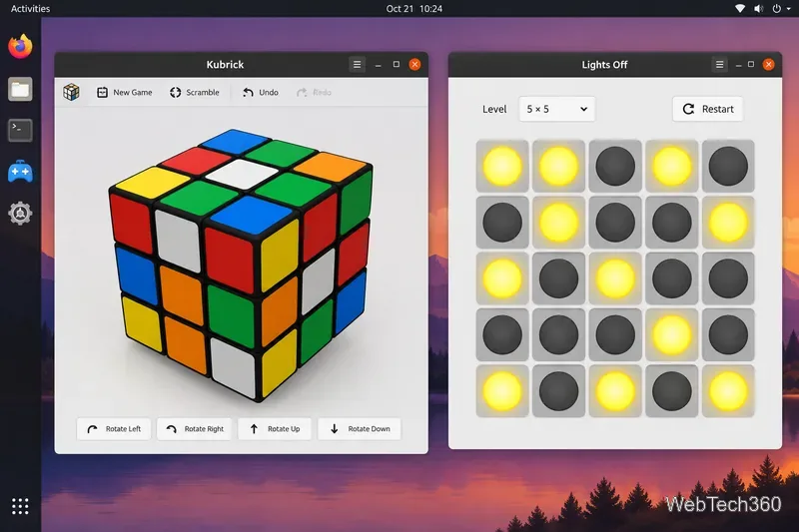Minimize the Lights Off window
Screen dimensions: 799x532
tap(738, 65)
